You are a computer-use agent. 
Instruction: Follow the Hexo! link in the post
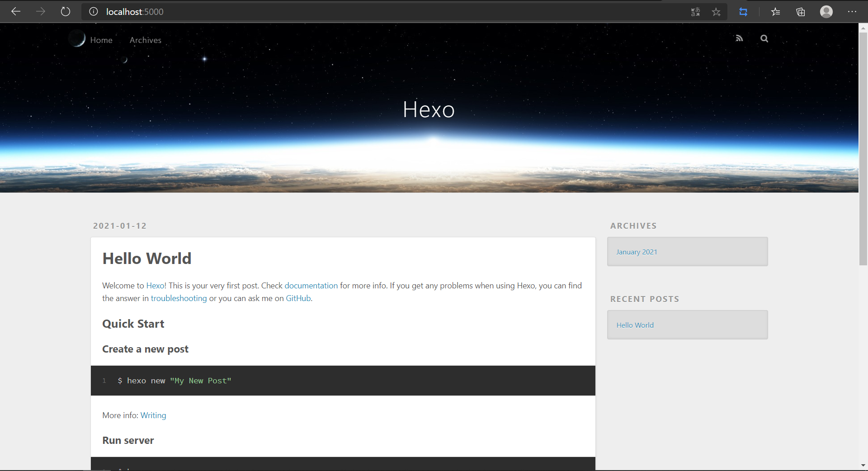coord(156,286)
